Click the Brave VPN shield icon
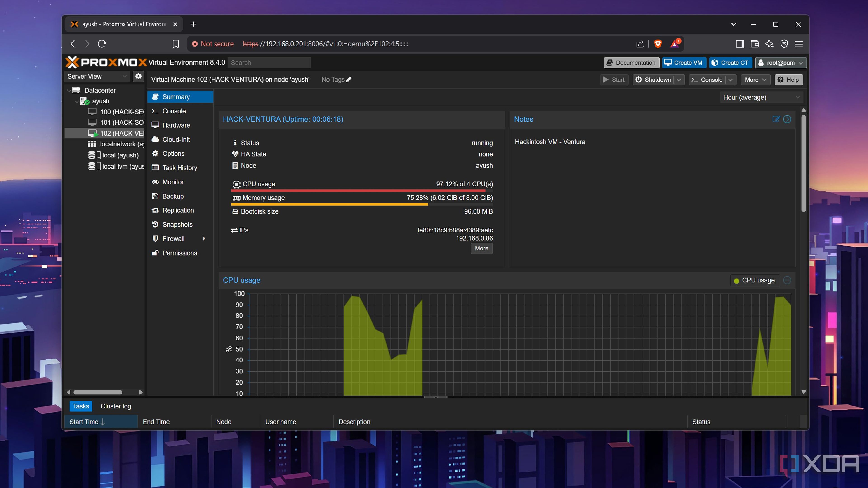 [784, 44]
